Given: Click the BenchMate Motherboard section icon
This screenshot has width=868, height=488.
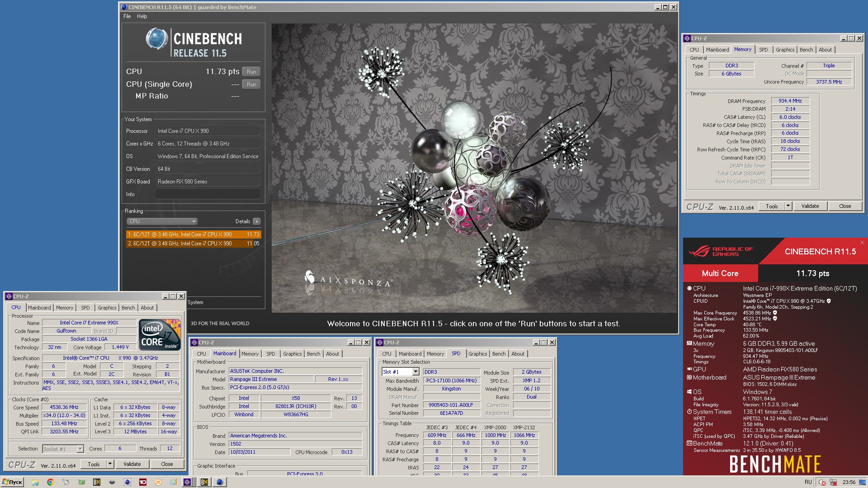Looking at the screenshot, I should (689, 377).
